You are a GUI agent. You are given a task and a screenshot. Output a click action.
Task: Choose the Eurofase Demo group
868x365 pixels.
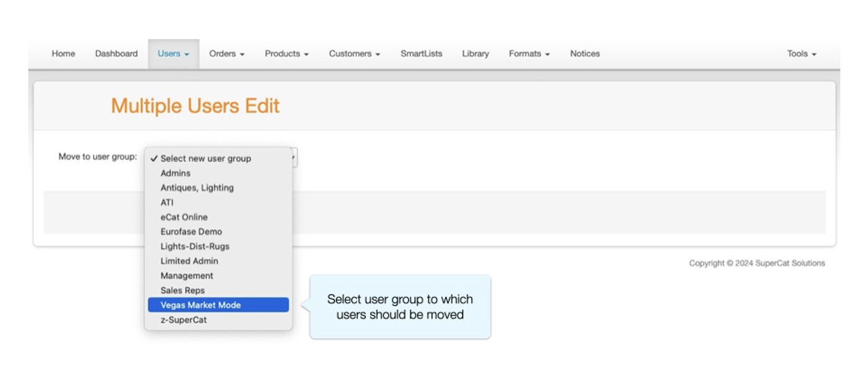point(218,232)
